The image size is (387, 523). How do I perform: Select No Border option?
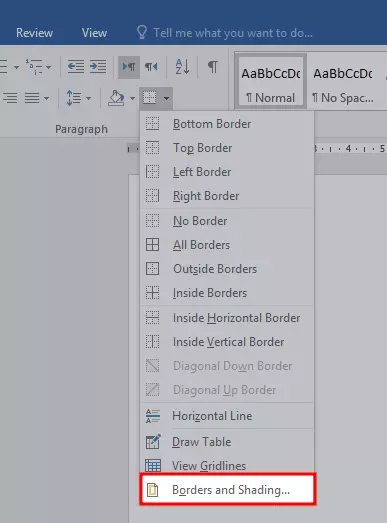(x=227, y=221)
